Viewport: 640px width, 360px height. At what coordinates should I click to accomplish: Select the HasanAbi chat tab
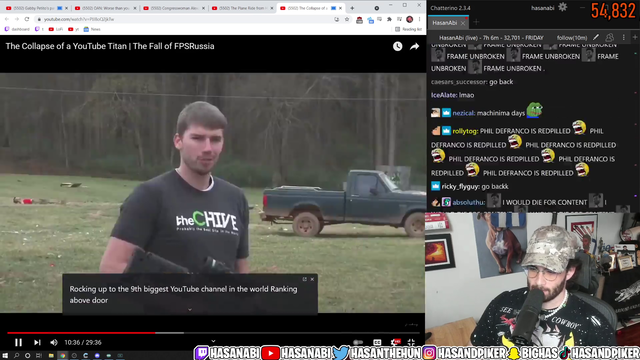pyautogui.click(x=445, y=23)
